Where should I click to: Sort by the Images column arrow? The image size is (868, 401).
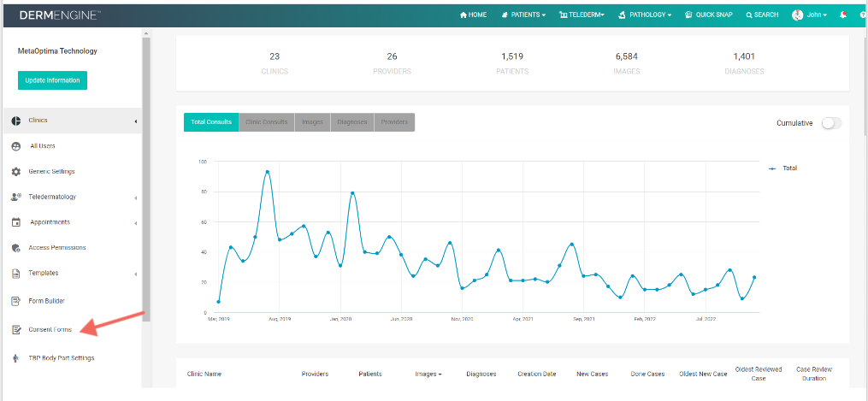pos(440,374)
